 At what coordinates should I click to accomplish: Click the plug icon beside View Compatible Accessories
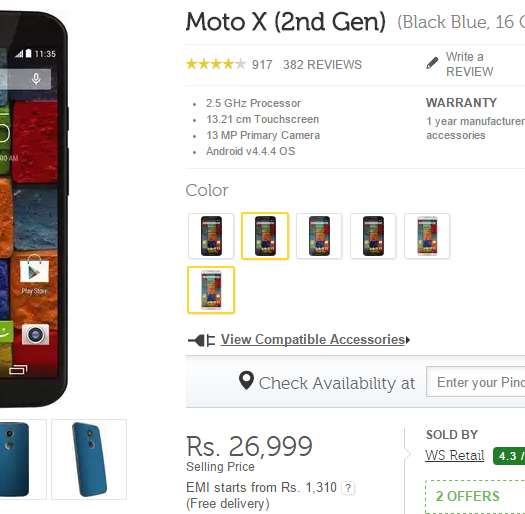click(201, 341)
